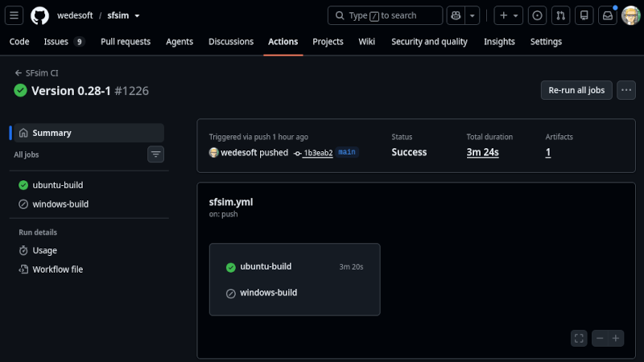
Task: Toggle fullscreen for workflow graph
Action: [x=579, y=338]
